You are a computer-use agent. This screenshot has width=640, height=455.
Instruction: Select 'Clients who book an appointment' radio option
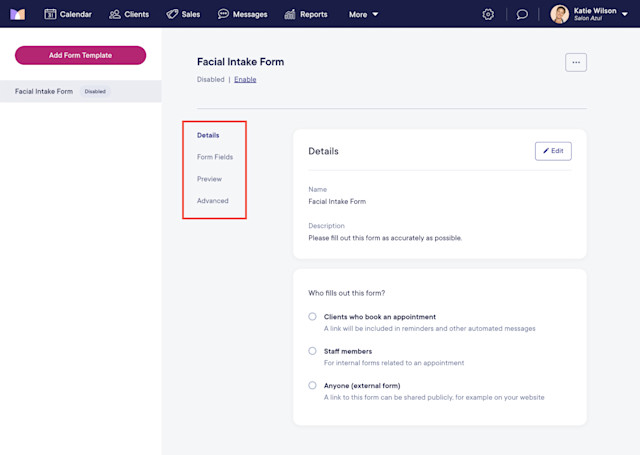pyautogui.click(x=312, y=316)
